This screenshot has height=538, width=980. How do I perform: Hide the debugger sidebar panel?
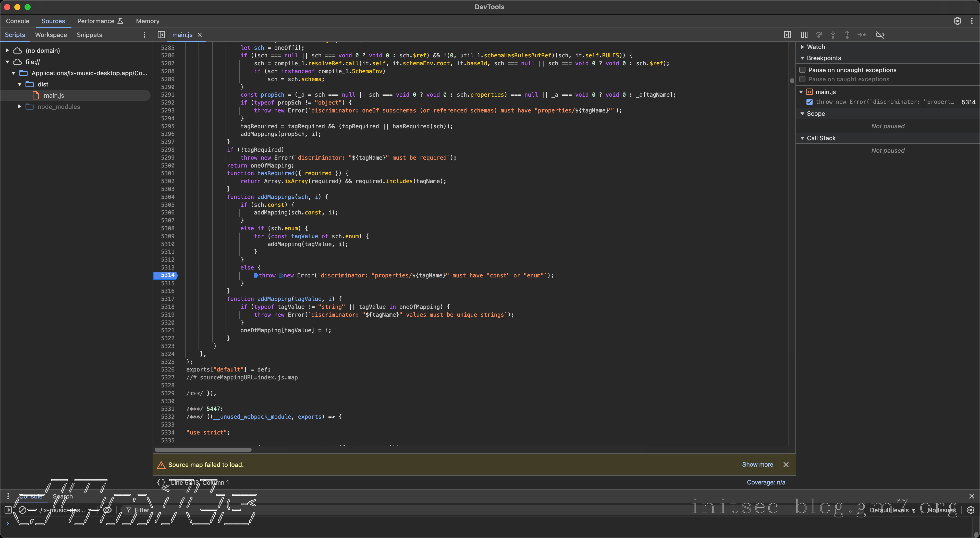click(788, 35)
